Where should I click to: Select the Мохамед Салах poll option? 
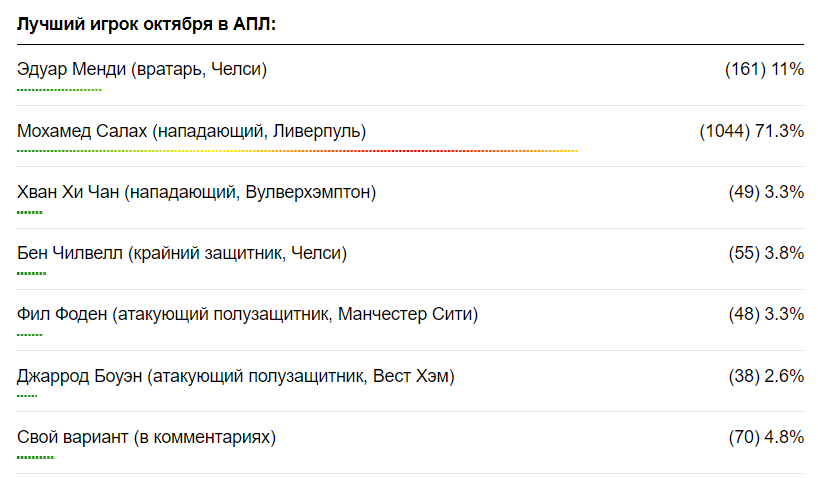191,131
